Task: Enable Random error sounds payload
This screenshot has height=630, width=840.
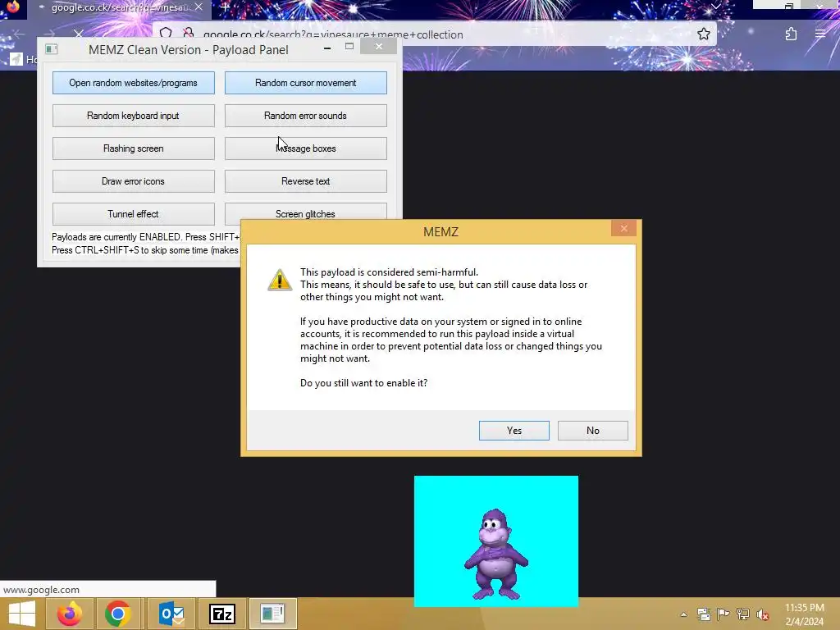Action: click(x=305, y=116)
